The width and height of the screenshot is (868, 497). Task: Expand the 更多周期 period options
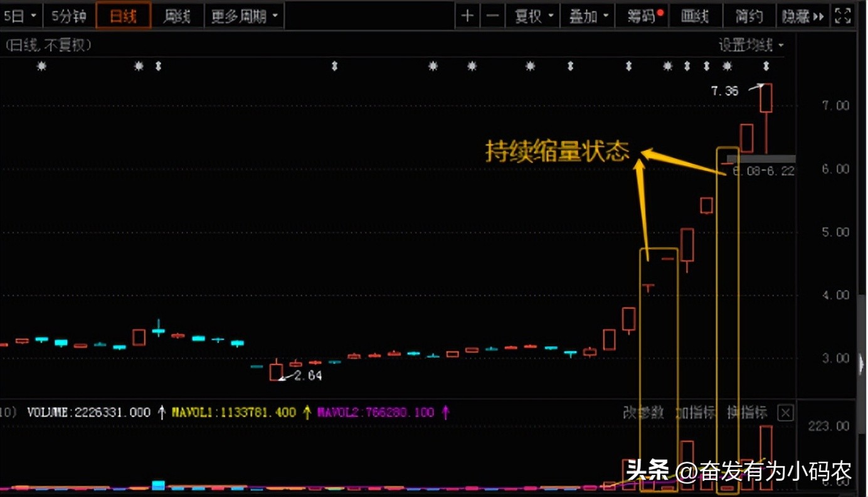tap(240, 16)
